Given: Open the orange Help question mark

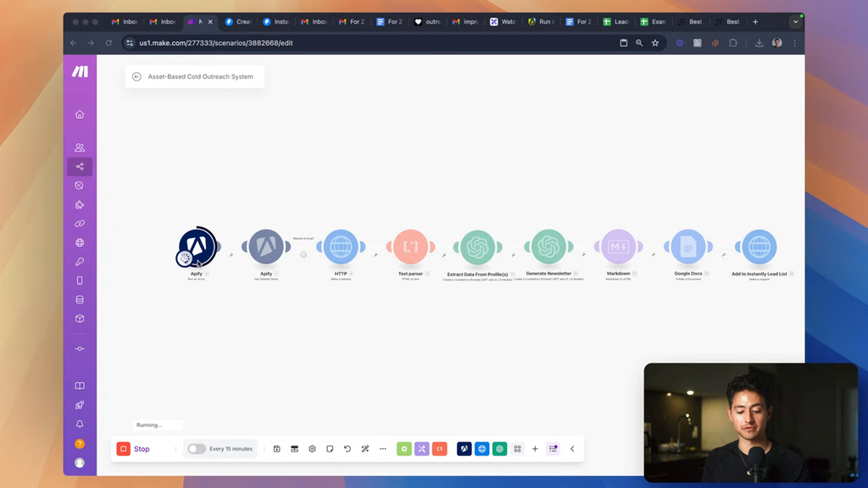Looking at the screenshot, I should click(80, 444).
